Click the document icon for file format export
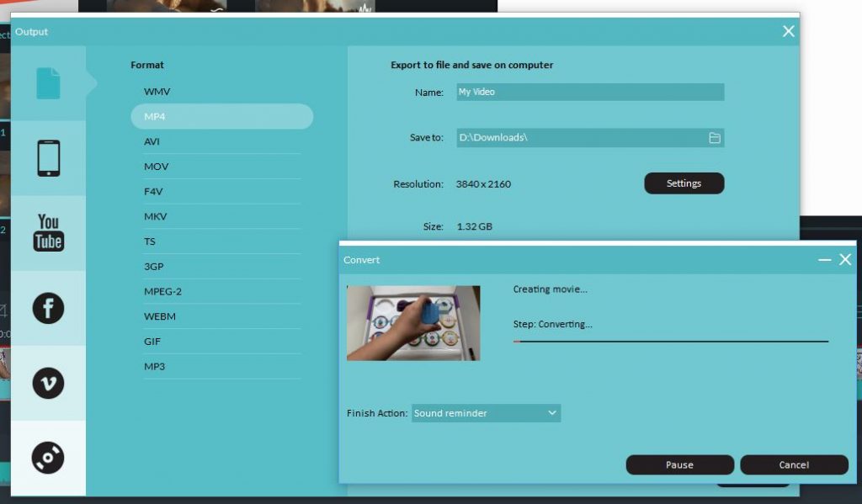The height and width of the screenshot is (504, 862). (x=48, y=82)
